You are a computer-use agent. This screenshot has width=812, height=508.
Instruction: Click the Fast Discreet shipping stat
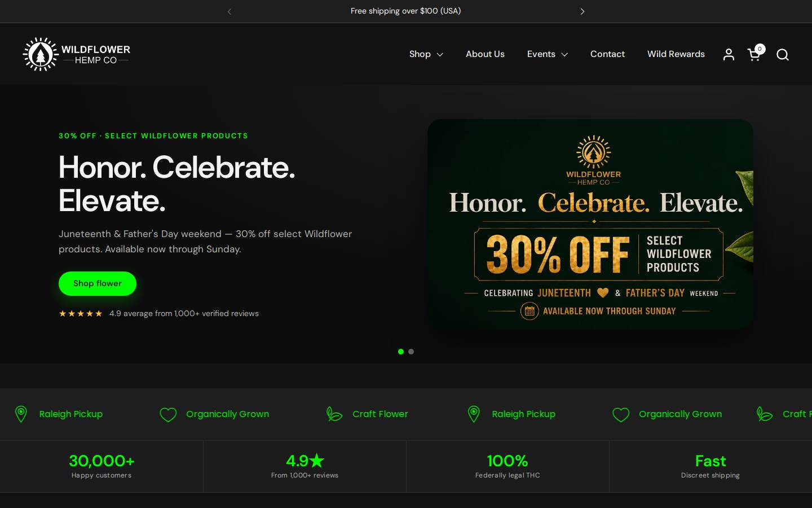click(x=710, y=466)
